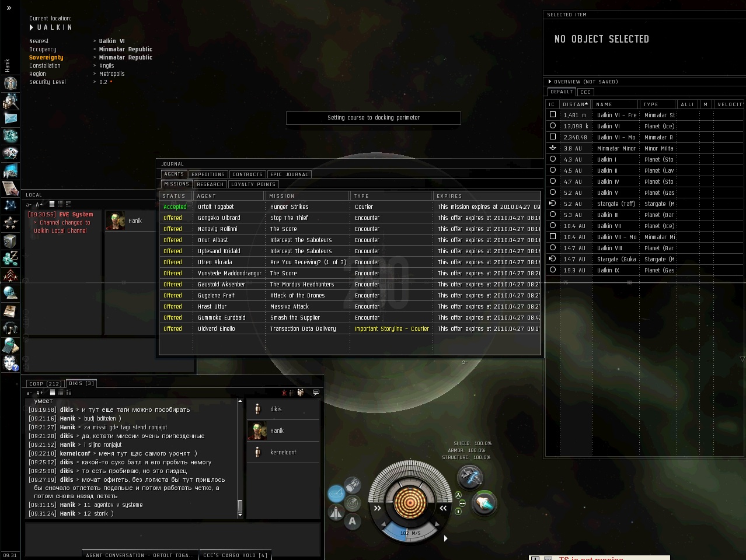
Task: Click Minmatar Republic Sovereignty link
Action: (x=126, y=58)
